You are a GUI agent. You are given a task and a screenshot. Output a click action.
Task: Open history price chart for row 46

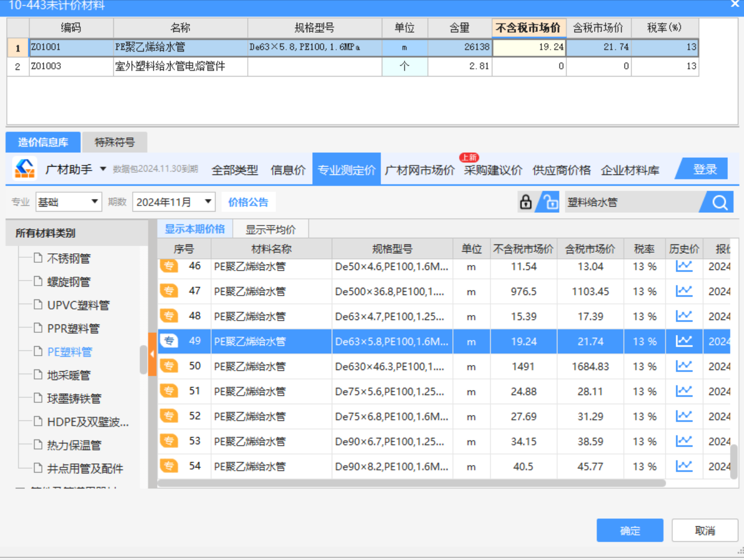coord(683,266)
